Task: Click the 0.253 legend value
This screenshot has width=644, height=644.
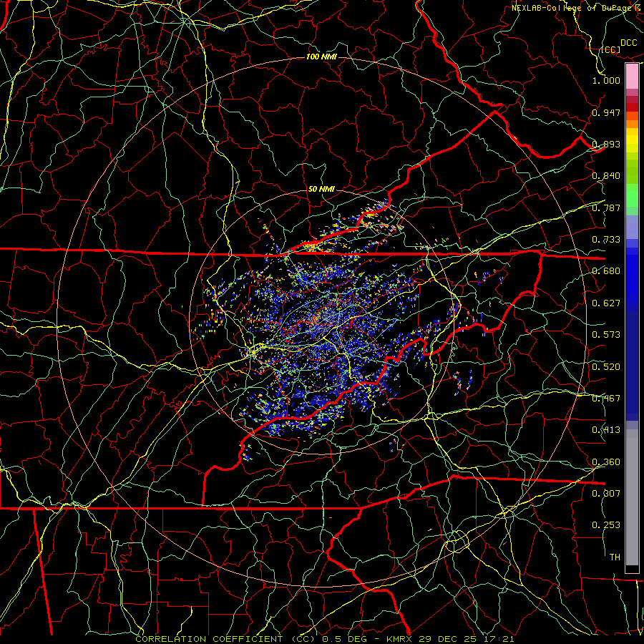Action: pos(606,525)
